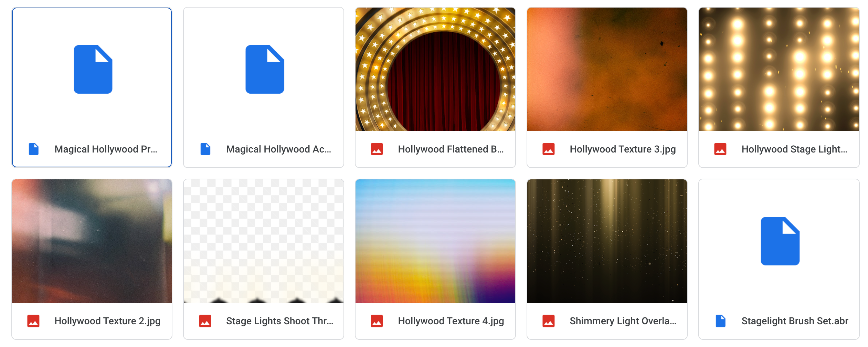This screenshot has width=868, height=347.
Task: Click the red image icon beside Hollywood Texture 3.jpg
Action: (549, 149)
